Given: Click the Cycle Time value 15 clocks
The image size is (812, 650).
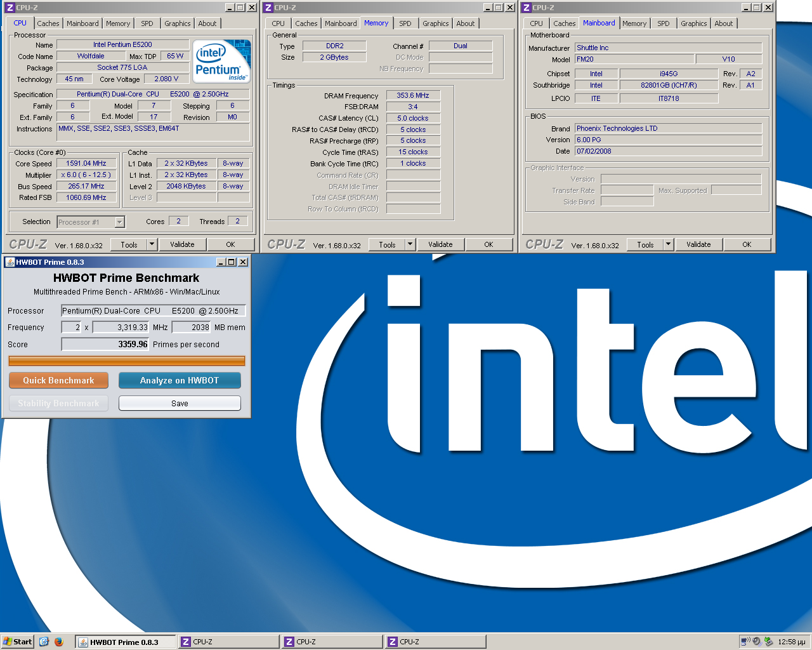Looking at the screenshot, I should tap(413, 152).
